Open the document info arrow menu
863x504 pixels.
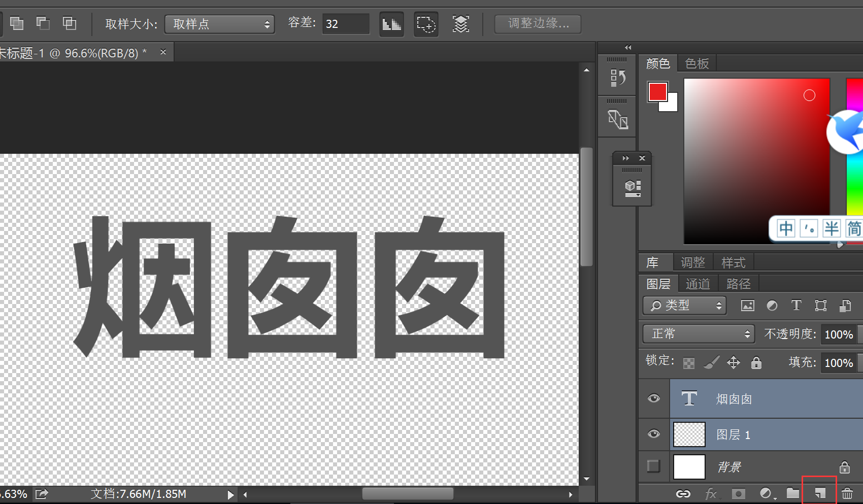(x=230, y=494)
